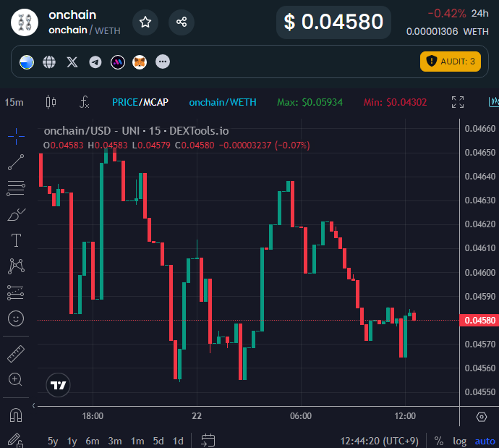Viewport: 499px width, 448px height.
Task: Open timezone menu 12:44:20 (UTC+9)
Action: tap(380, 441)
